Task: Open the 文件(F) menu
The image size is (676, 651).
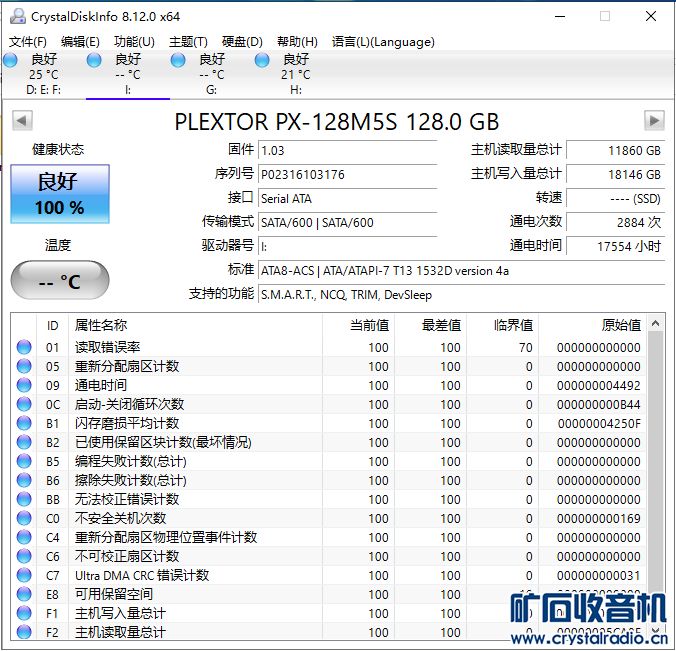Action: (28, 42)
